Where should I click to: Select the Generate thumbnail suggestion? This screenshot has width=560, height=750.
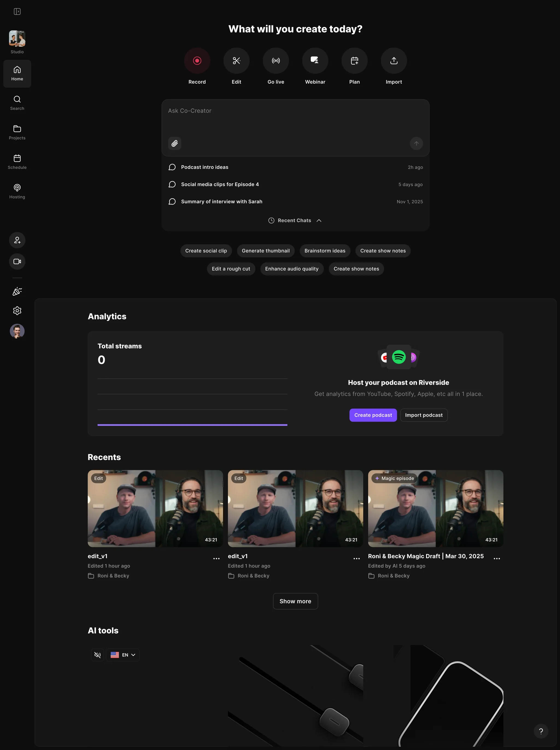tap(266, 251)
